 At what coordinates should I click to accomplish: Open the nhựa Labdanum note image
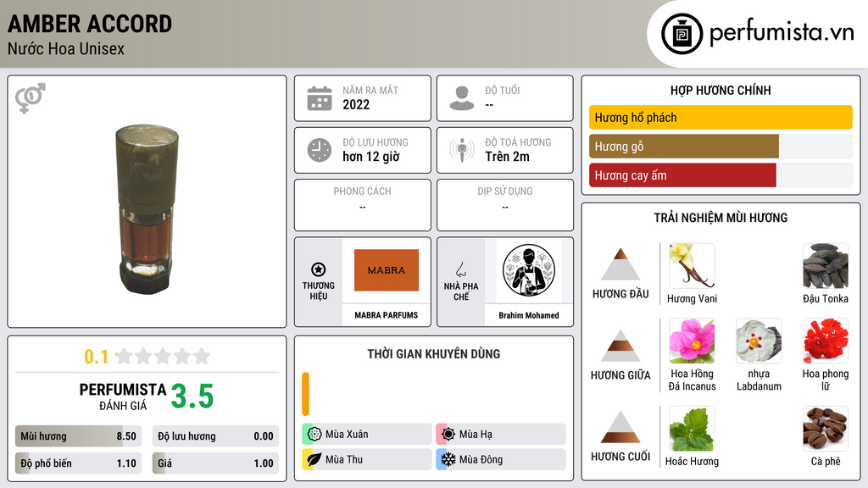(759, 341)
